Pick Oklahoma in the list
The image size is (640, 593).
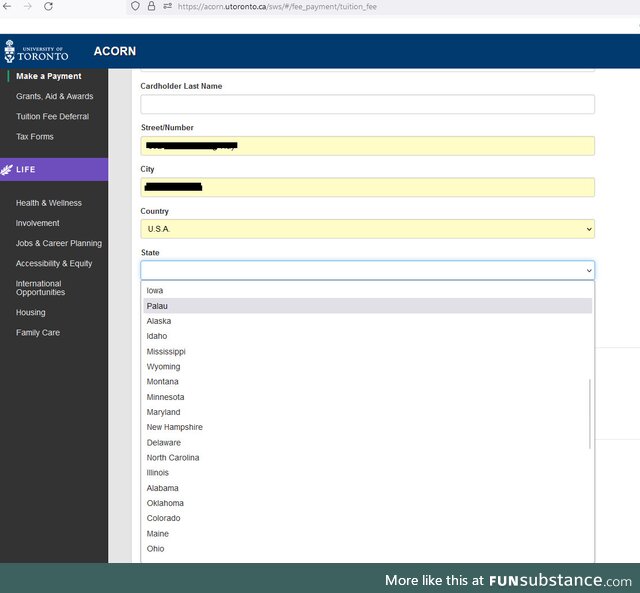(367, 503)
